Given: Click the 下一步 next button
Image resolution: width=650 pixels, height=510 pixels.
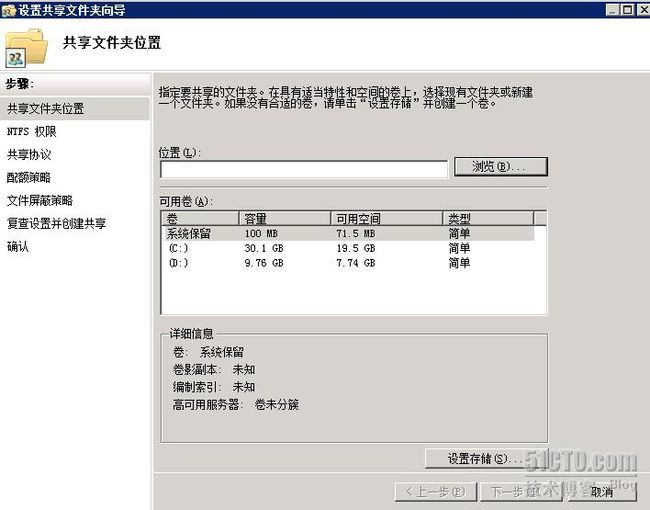Looking at the screenshot, I should click(x=521, y=492).
